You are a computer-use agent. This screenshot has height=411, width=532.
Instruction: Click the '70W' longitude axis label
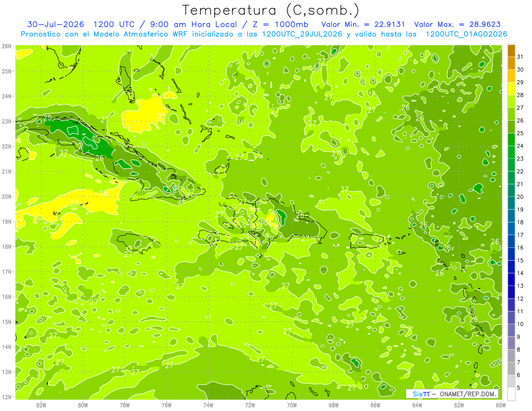[x=292, y=405]
